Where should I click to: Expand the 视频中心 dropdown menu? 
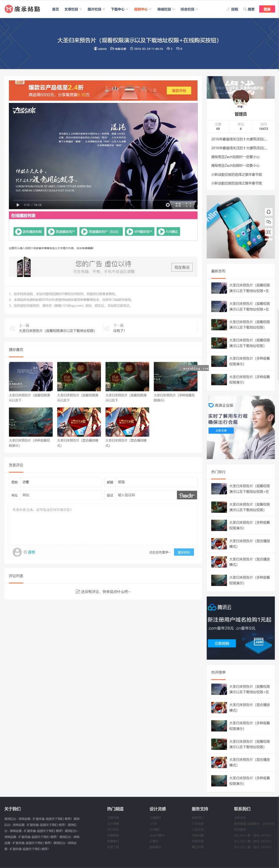[x=143, y=9]
